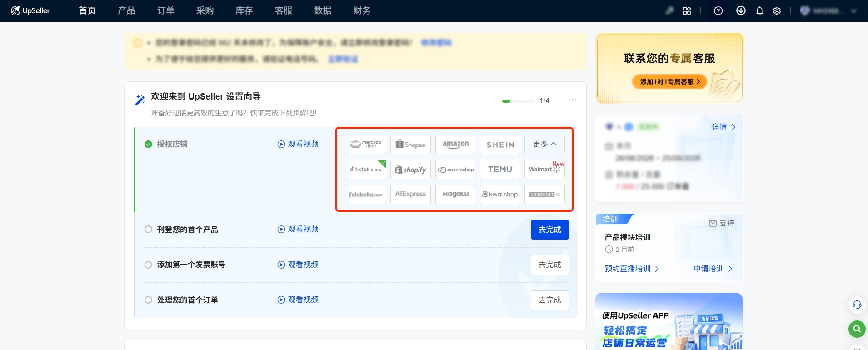Select the Amazon store tile
The height and width of the screenshot is (350, 868).
pyautogui.click(x=455, y=144)
